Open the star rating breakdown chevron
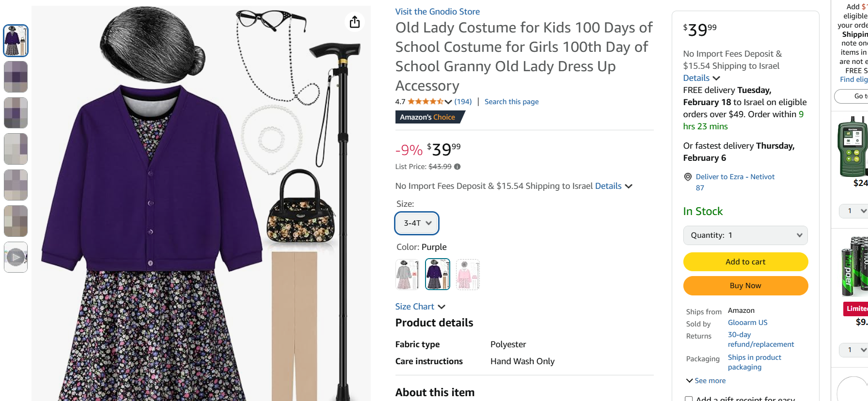Viewport: 868px width, 401px height. (448, 102)
